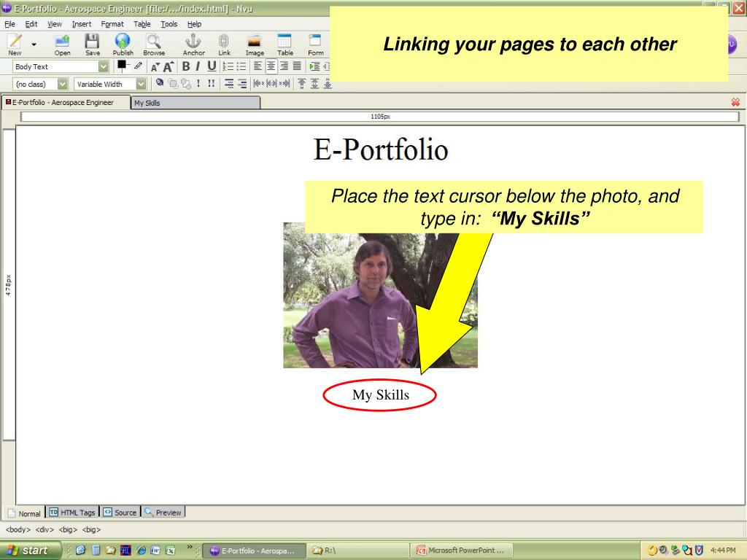Image resolution: width=747 pixels, height=560 pixels.
Task: Click the definition description icon
Action: (242, 84)
